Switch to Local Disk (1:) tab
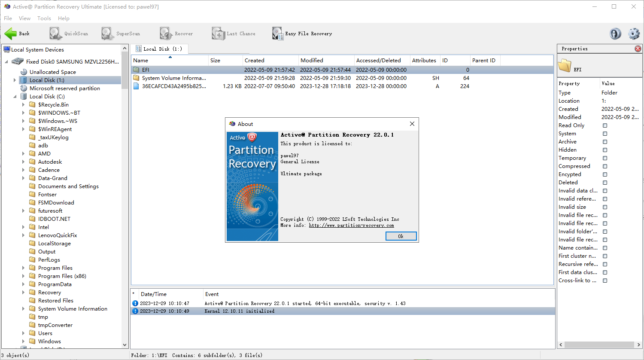Image resolution: width=644 pixels, height=360 pixels. pos(159,49)
